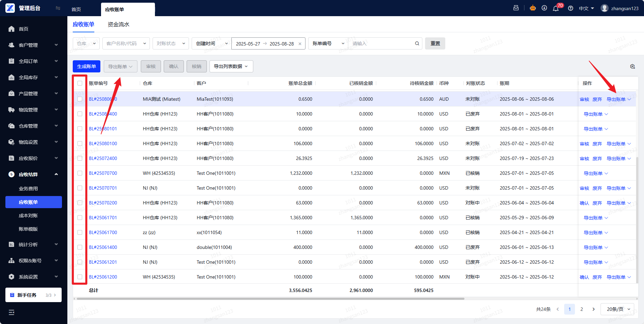Click the search magnifier icon
644x324 pixels.
click(x=417, y=43)
